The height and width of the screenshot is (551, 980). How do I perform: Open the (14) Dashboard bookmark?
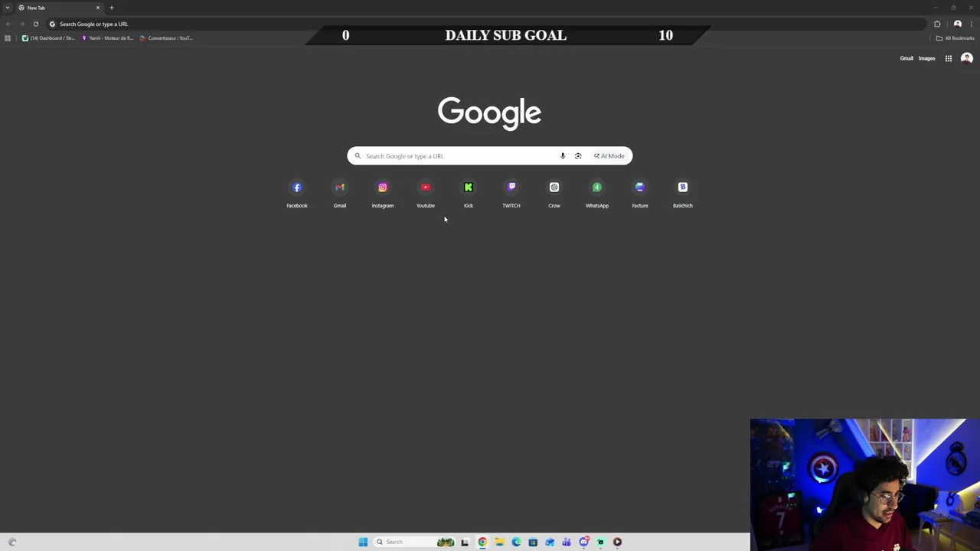[48, 38]
